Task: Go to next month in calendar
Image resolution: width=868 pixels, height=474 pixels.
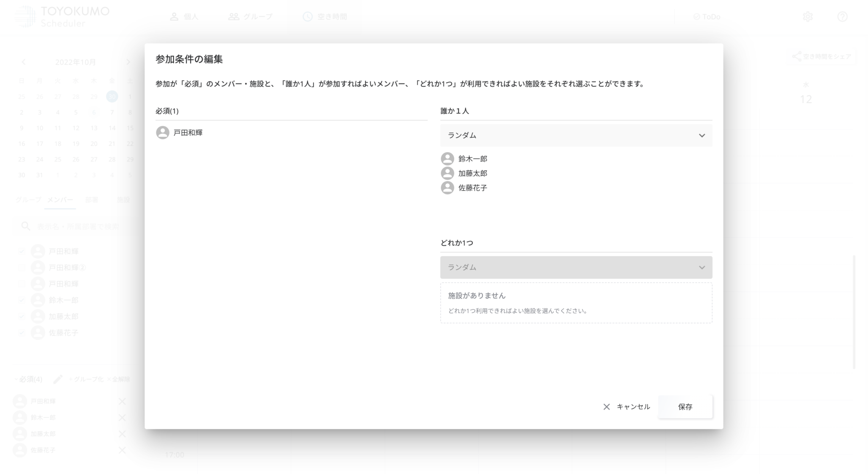Action: click(x=128, y=62)
